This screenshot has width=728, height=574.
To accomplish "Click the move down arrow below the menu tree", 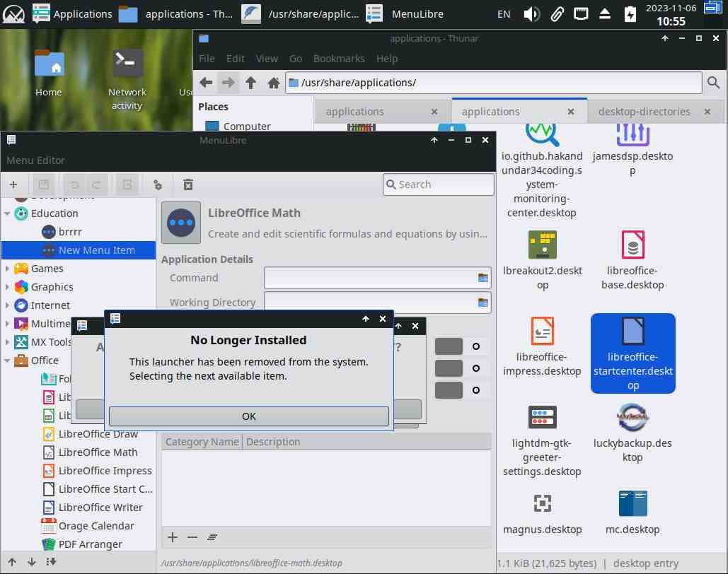I will [32, 562].
